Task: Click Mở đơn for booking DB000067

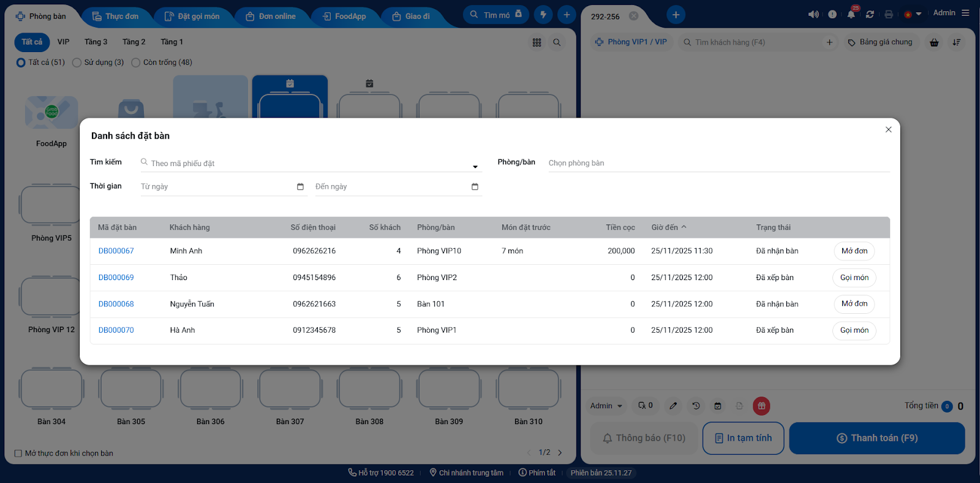Action: (x=854, y=251)
